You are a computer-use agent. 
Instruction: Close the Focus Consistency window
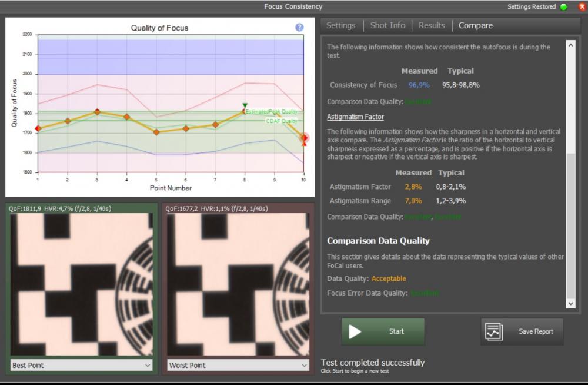pos(582,6)
